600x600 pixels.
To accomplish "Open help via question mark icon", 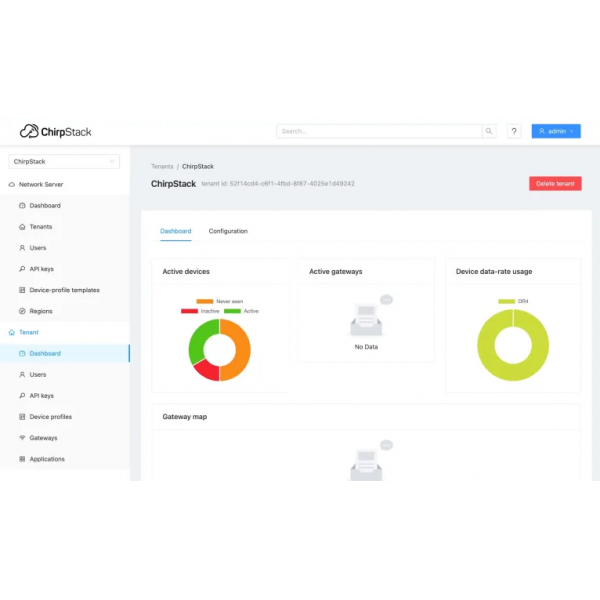I will point(514,131).
